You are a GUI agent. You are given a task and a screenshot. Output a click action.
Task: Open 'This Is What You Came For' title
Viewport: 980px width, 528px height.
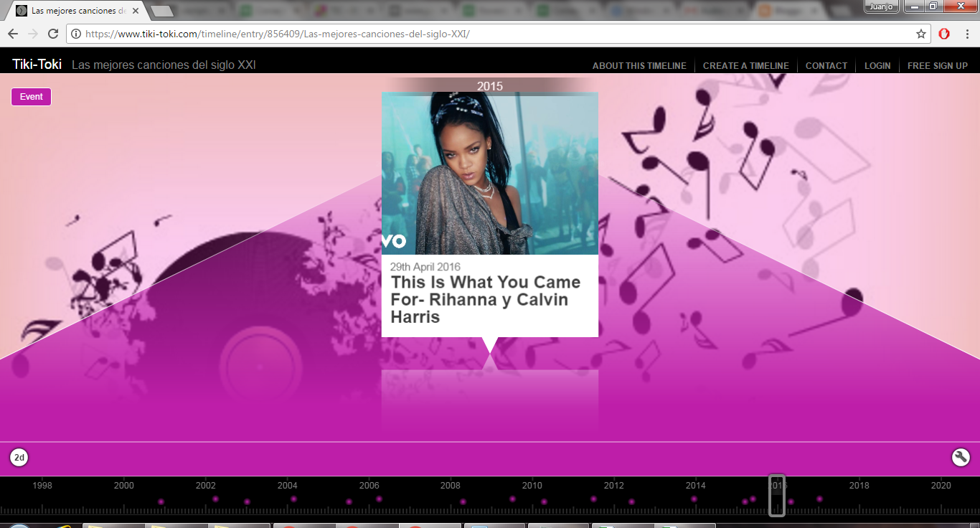tap(486, 299)
